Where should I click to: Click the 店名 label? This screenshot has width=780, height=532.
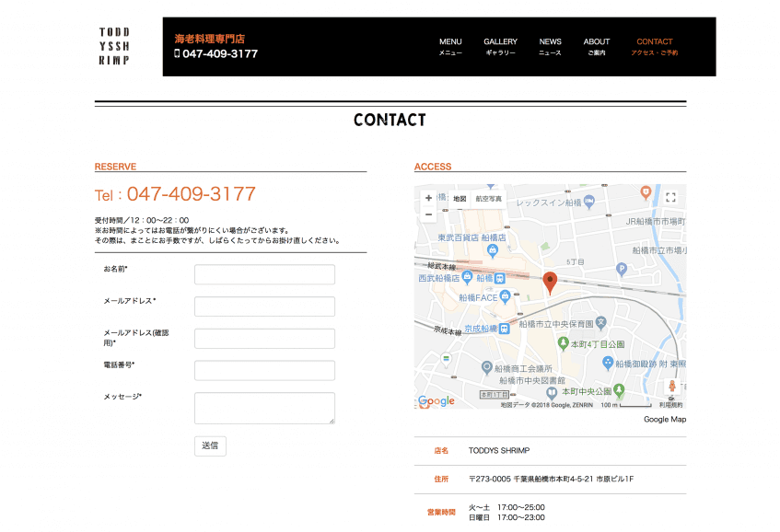coord(441,450)
